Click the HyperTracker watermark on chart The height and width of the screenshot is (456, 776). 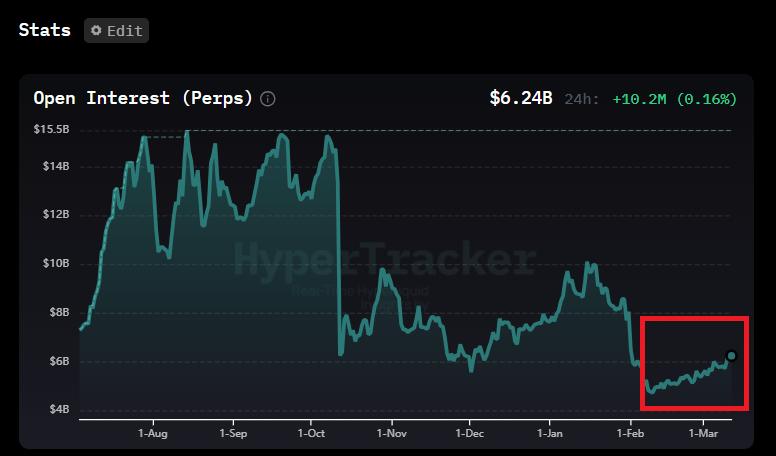coord(385,261)
